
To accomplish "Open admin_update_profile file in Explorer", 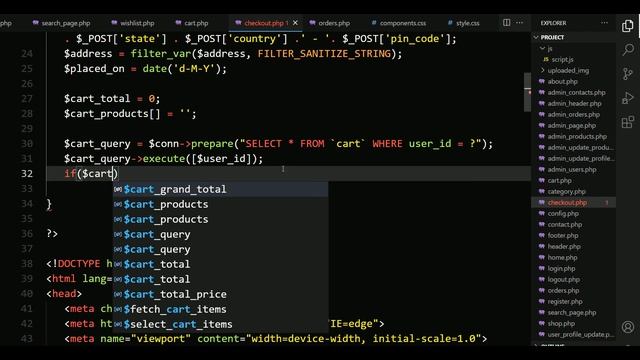I will pos(573,158).
